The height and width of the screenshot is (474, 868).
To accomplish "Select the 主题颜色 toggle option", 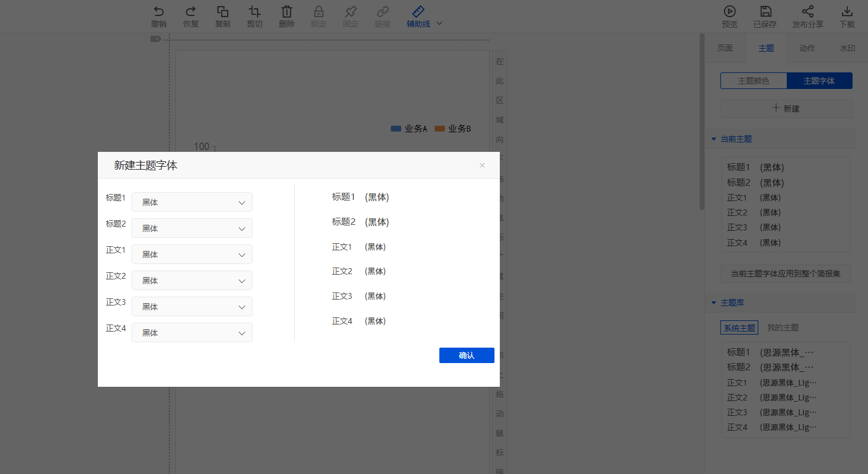I will [x=754, y=81].
